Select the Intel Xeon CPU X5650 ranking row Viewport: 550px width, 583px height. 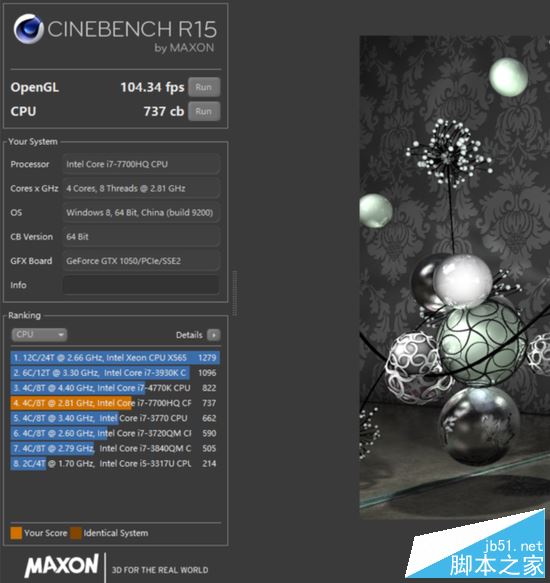[115, 358]
